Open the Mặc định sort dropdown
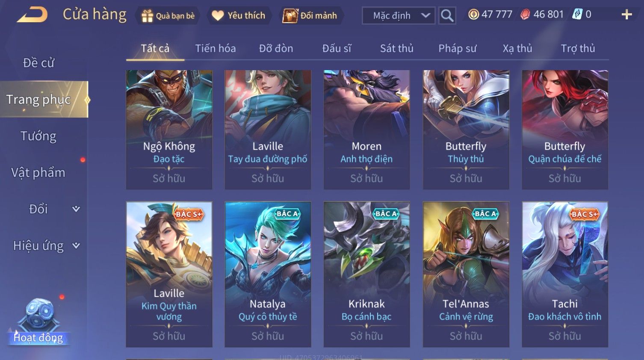Screen dimensions: 644x360 click(399, 16)
